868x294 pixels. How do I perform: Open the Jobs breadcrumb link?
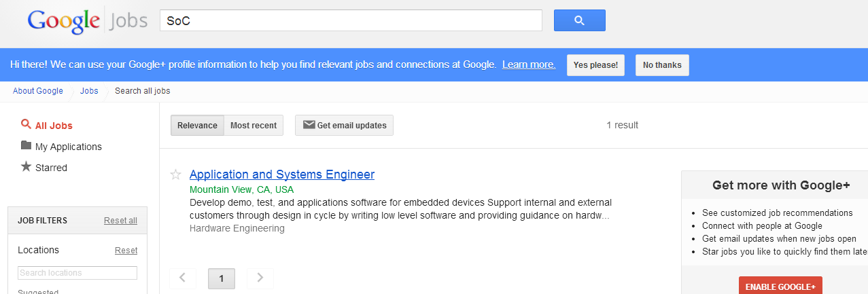pyautogui.click(x=89, y=91)
